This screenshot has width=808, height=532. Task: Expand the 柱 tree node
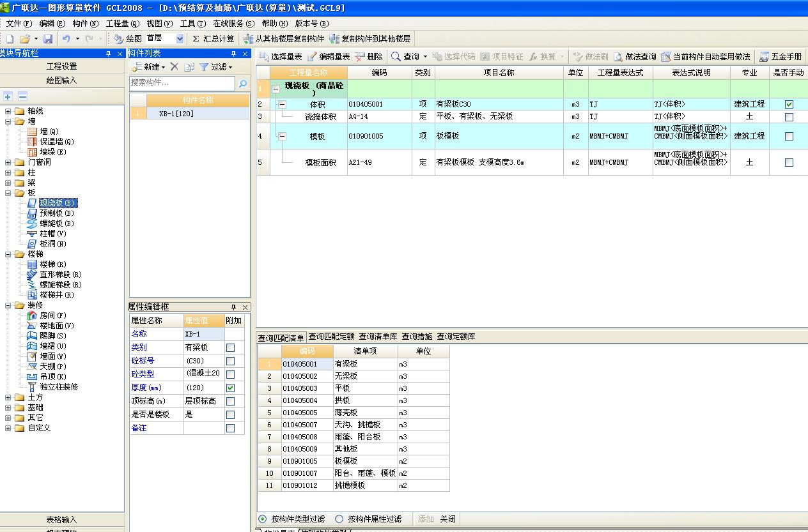click(x=8, y=172)
